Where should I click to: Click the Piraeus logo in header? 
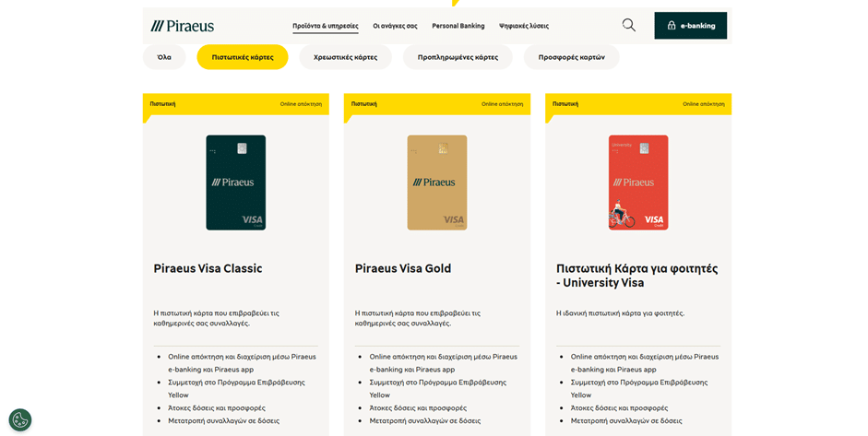[x=183, y=26]
